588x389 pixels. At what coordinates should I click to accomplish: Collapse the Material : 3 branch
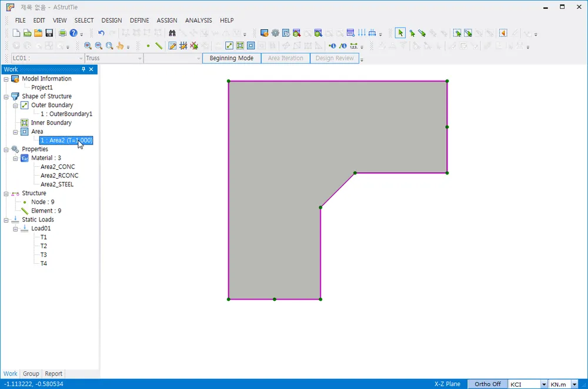pyautogui.click(x=15, y=159)
